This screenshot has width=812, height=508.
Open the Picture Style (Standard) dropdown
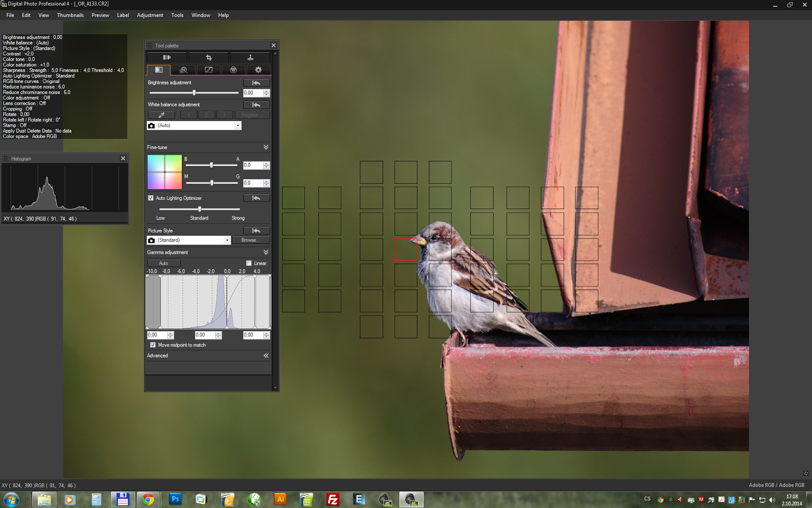pyautogui.click(x=227, y=240)
